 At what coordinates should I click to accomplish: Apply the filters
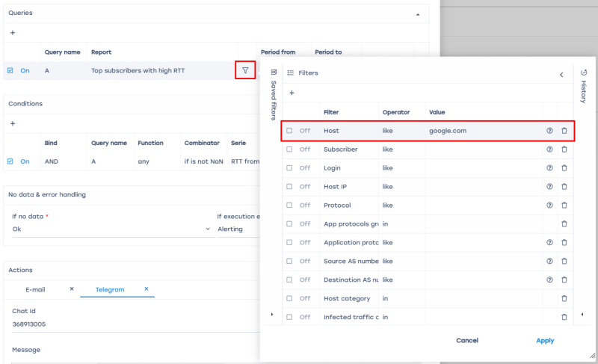pos(545,341)
